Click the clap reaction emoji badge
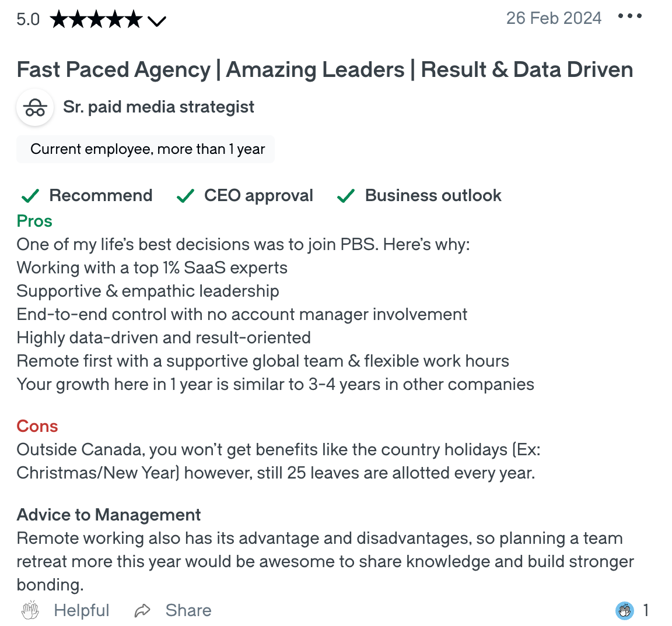 coord(625,611)
